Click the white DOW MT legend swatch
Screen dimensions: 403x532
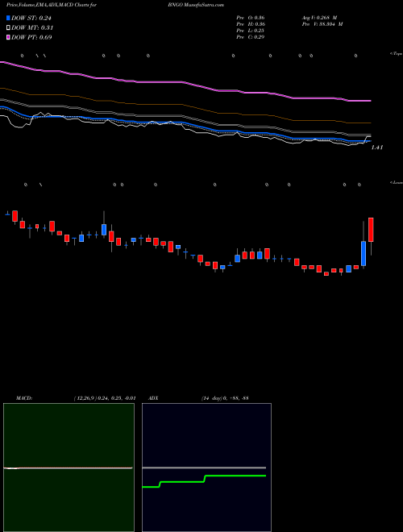(x=8, y=28)
